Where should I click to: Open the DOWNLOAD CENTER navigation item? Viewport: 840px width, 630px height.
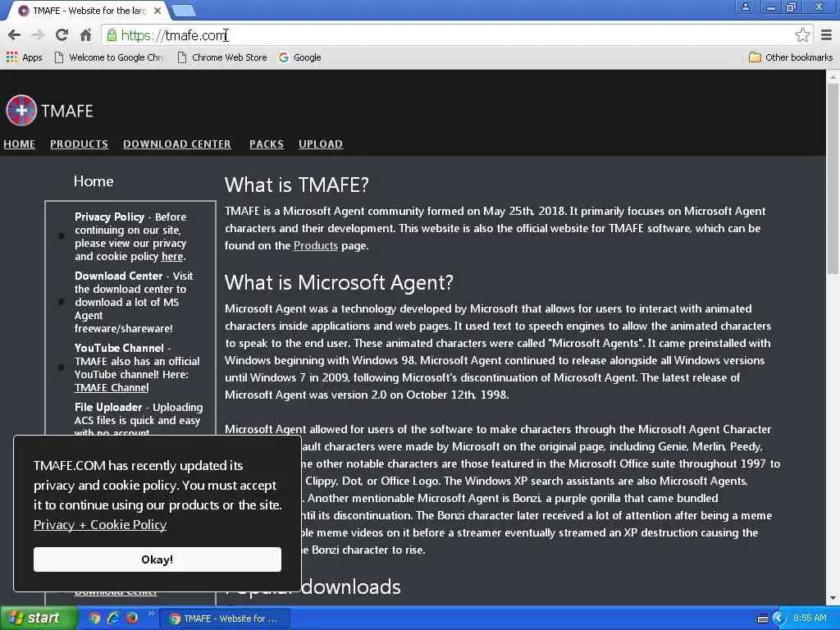coord(177,144)
